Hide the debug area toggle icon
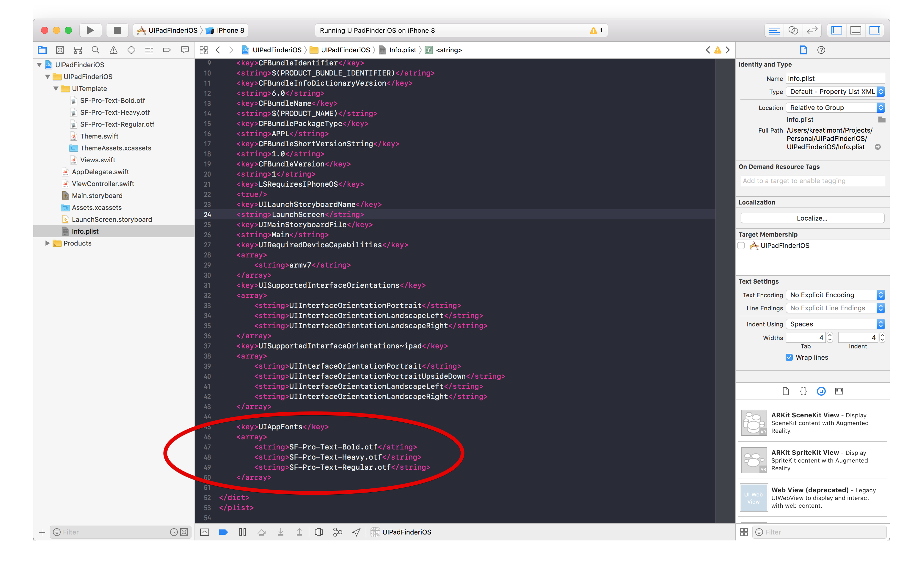This screenshot has height=588, width=923. (205, 532)
